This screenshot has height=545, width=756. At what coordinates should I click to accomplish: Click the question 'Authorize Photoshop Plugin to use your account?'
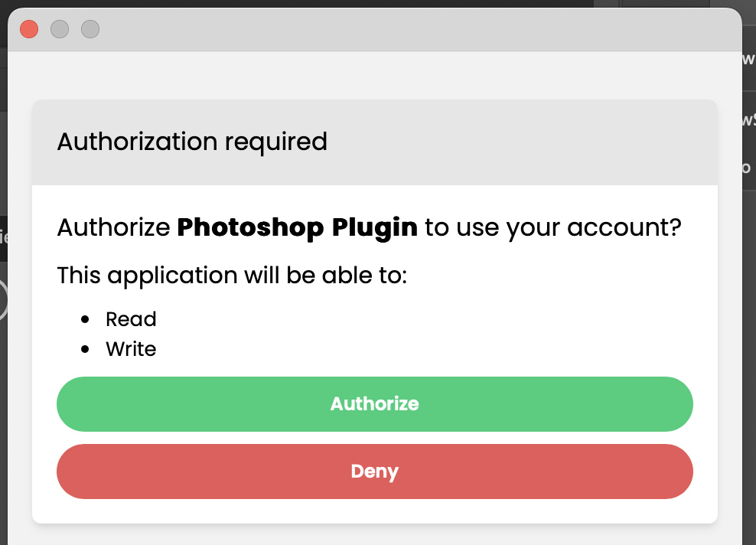pyautogui.click(x=370, y=227)
